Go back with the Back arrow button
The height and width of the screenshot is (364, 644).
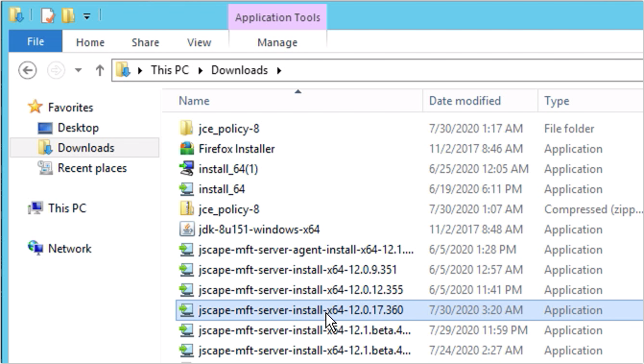click(28, 70)
